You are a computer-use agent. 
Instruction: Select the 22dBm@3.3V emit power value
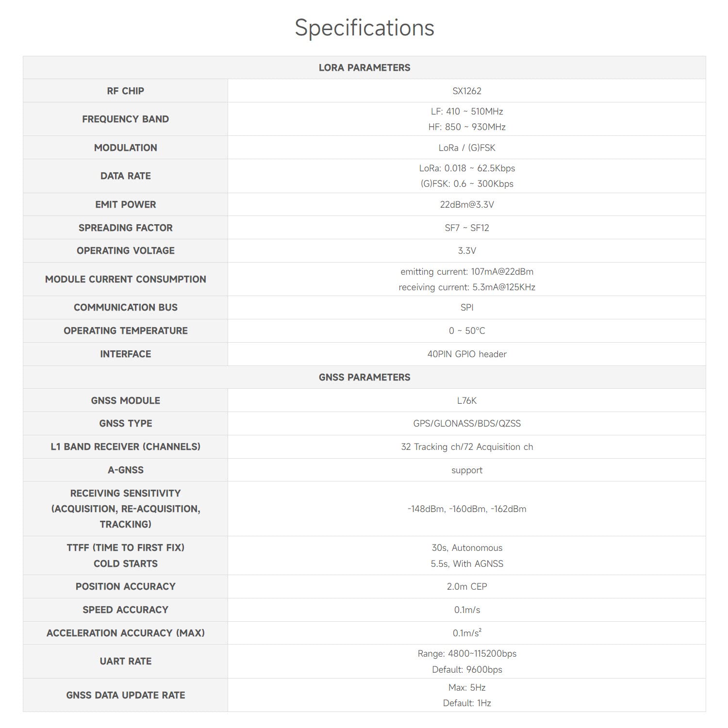(466, 204)
